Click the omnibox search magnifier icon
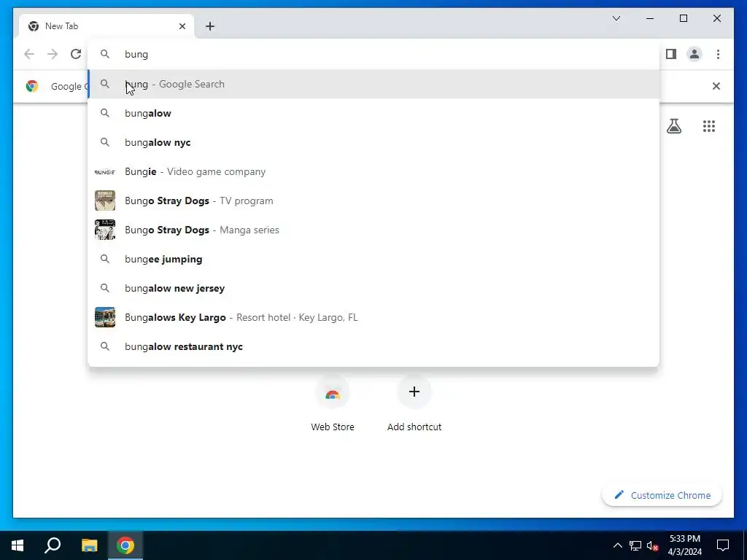The height and width of the screenshot is (560, 747). click(105, 54)
